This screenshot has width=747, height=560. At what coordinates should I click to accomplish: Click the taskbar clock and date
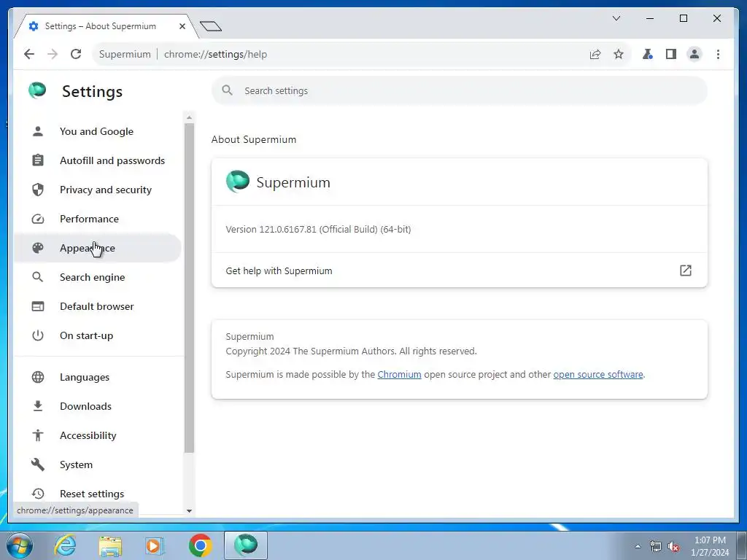710,546
